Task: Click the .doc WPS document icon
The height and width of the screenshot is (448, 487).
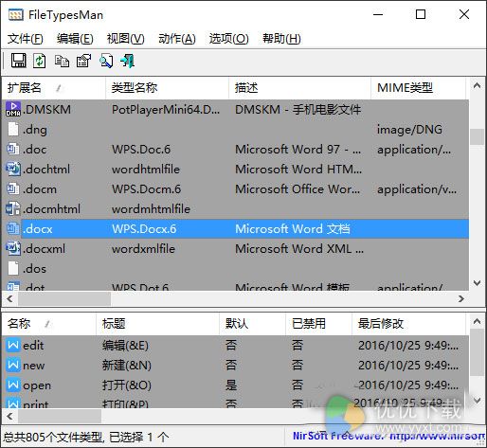Action: click(x=13, y=149)
